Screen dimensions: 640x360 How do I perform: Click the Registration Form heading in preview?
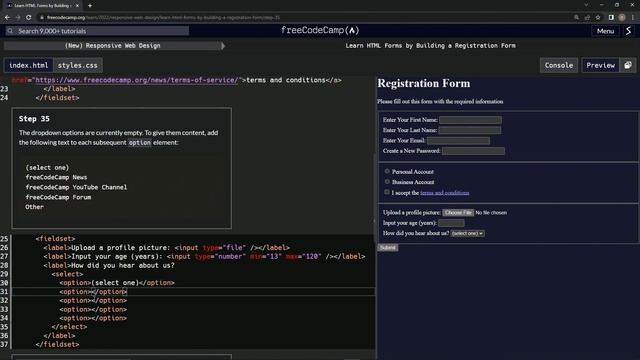424,83
